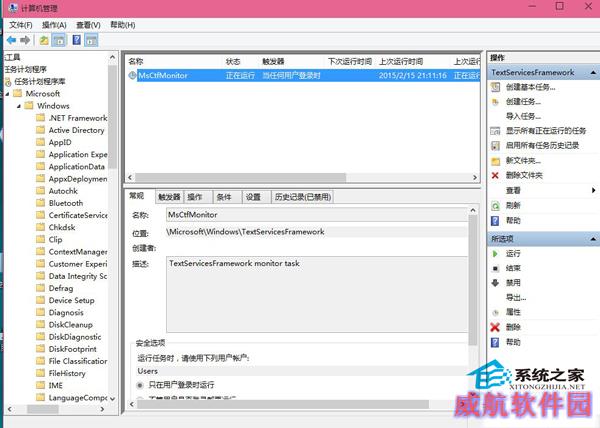
Task: Click the 创建任务... action link
Action: pyautogui.click(x=523, y=102)
